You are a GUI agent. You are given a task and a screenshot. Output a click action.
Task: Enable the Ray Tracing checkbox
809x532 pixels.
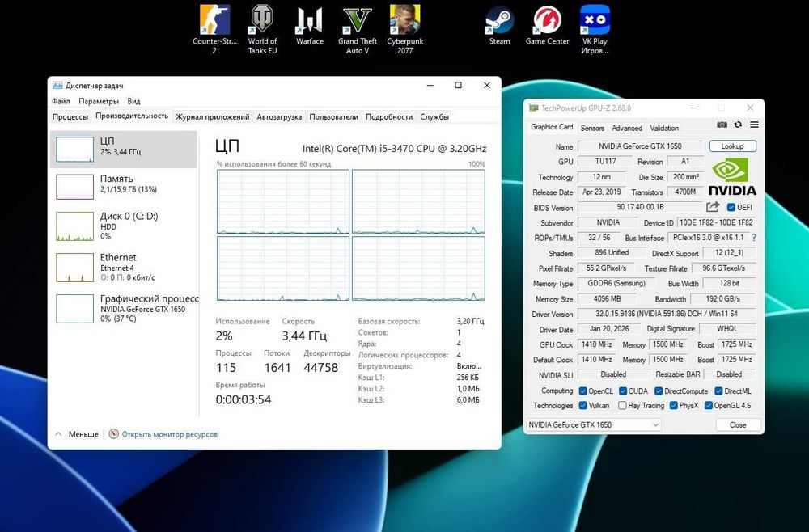tap(623, 405)
